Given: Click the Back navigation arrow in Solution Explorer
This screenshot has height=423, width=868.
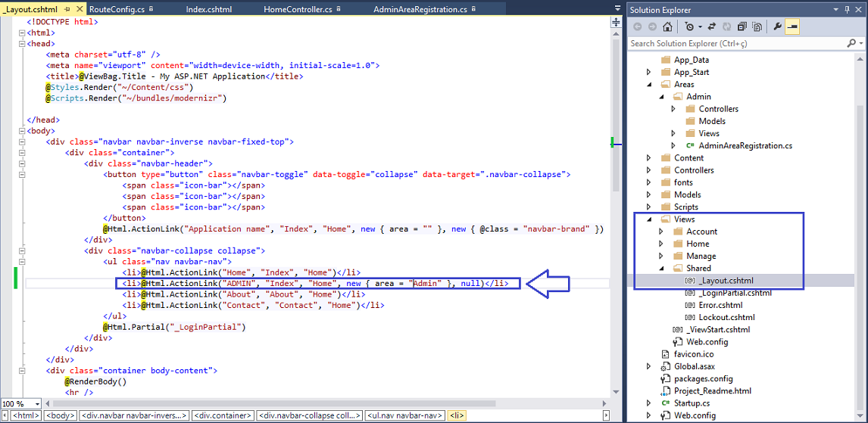Looking at the screenshot, I should tap(637, 26).
